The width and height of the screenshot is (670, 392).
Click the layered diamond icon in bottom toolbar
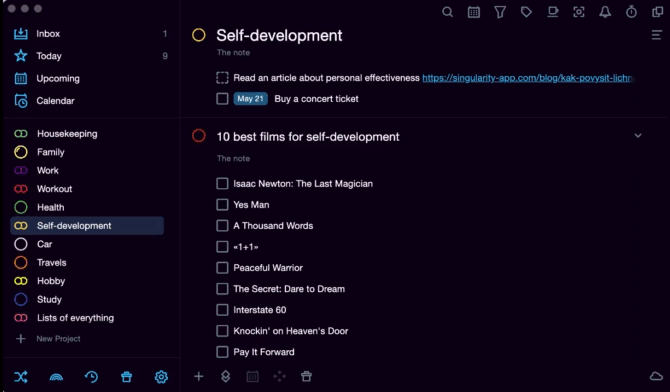tap(226, 376)
